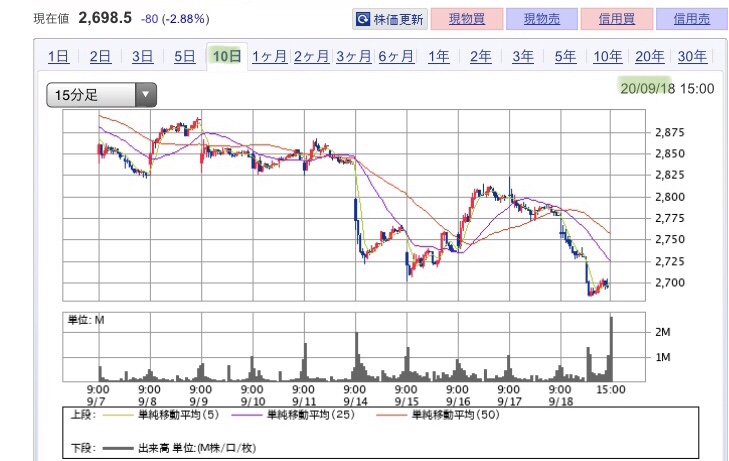Screen dimensions: 729x461
Task: Click the 現物買 button
Action: coord(467,19)
